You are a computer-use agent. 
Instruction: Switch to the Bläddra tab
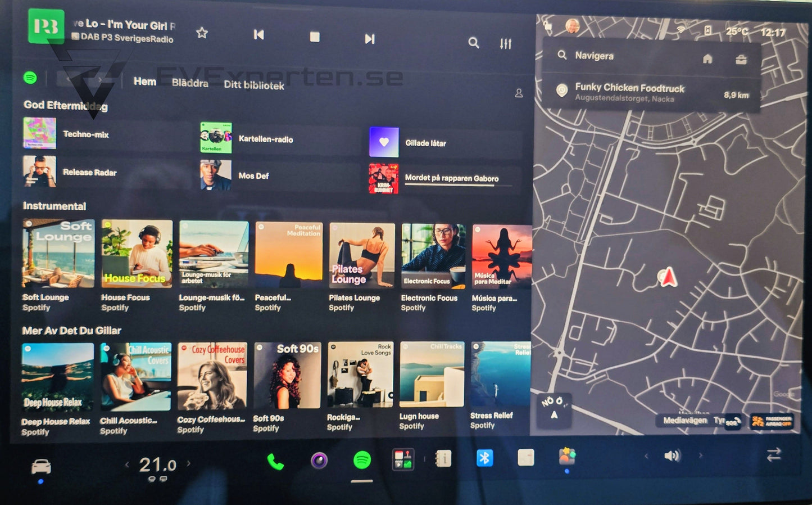(x=190, y=83)
